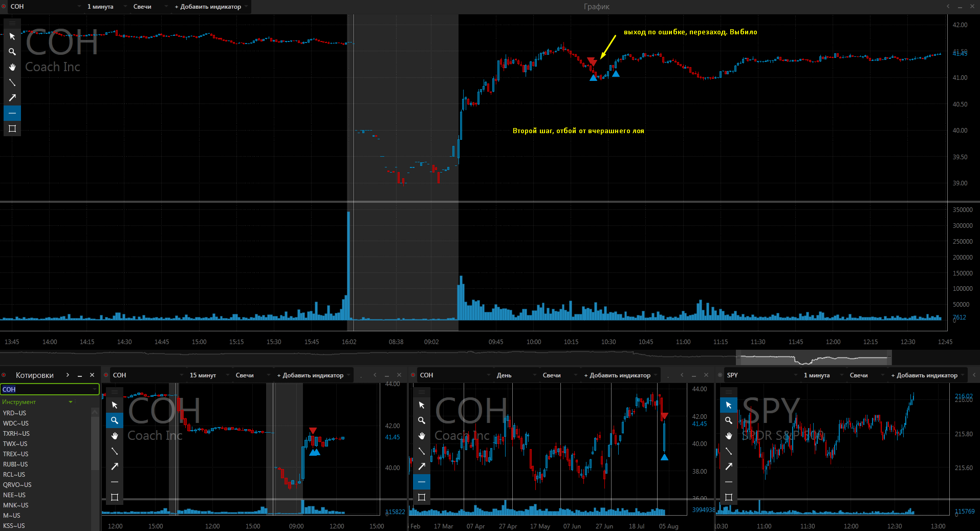Select horizontal line tool in SPY chart
Screen dimensions: 980x531
click(729, 482)
